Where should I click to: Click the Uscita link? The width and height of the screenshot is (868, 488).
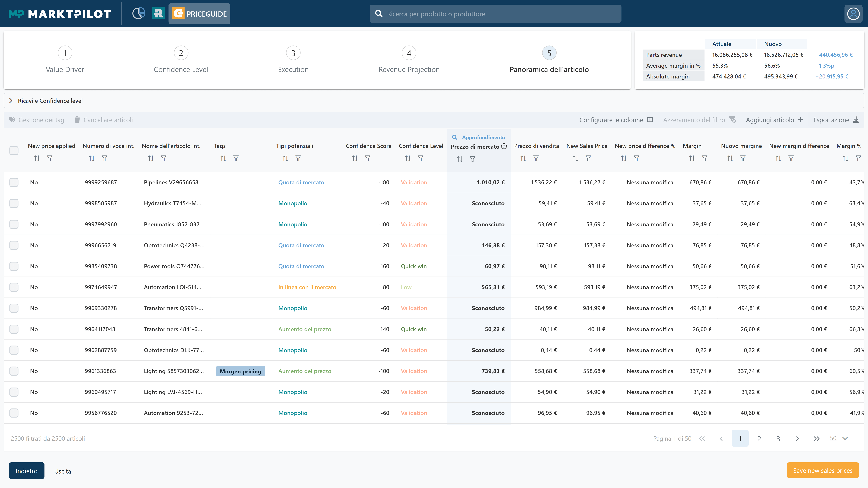click(63, 471)
